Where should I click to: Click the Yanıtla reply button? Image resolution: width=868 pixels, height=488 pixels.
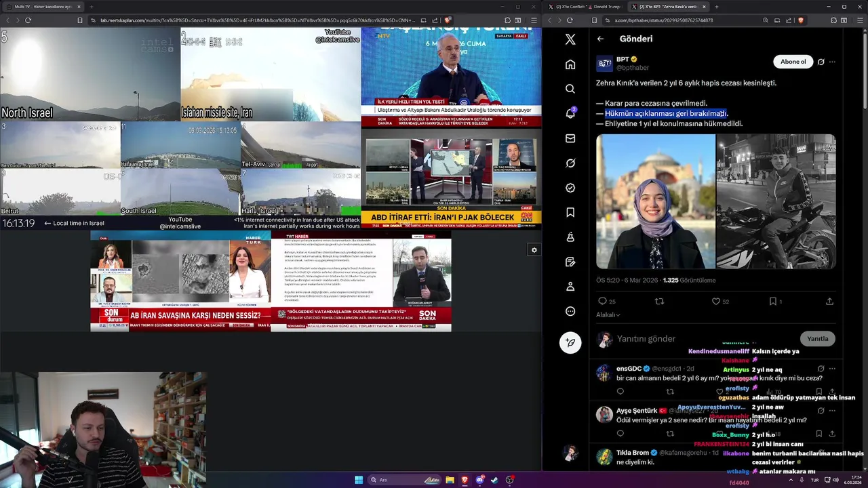pyautogui.click(x=817, y=338)
